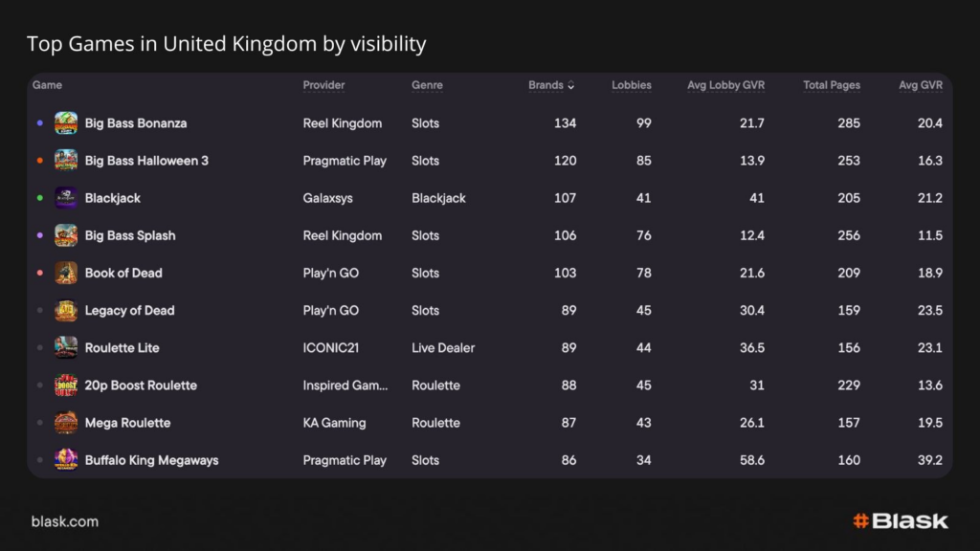Image resolution: width=980 pixels, height=551 pixels.
Task: Click the Genre column header
Action: [427, 85]
